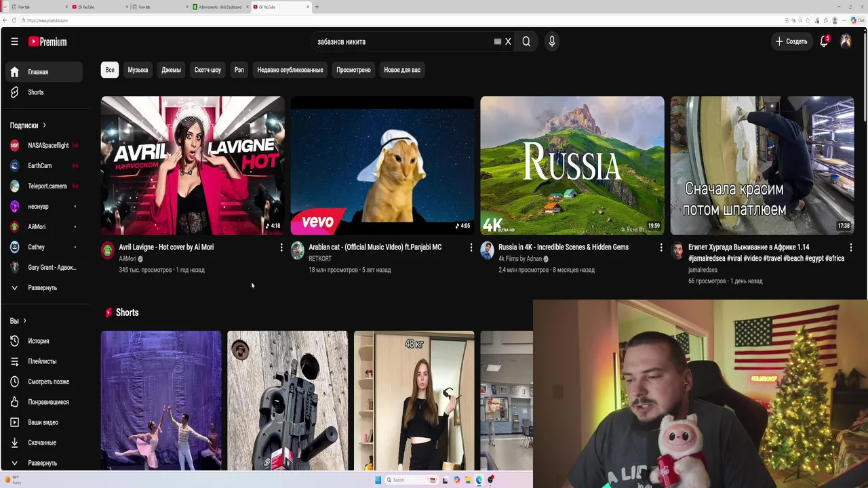Open RETKORT channel avatar
The width and height of the screenshot is (868, 488).
(x=298, y=251)
